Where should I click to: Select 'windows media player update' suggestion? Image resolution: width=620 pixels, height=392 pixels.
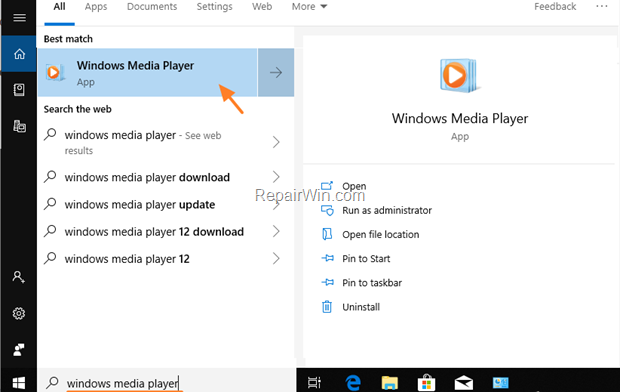pos(140,205)
